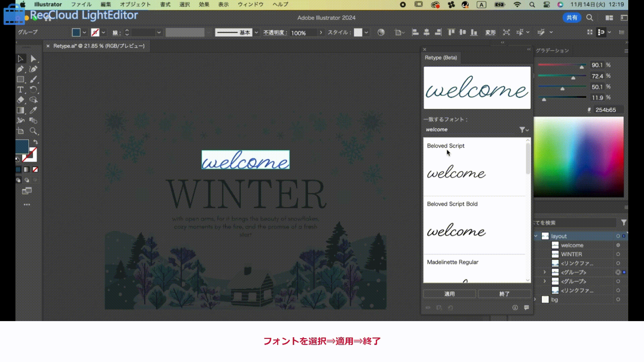Open the font filter icon in Retype panel
Viewport: 644px width, 362px height.
[x=522, y=130]
